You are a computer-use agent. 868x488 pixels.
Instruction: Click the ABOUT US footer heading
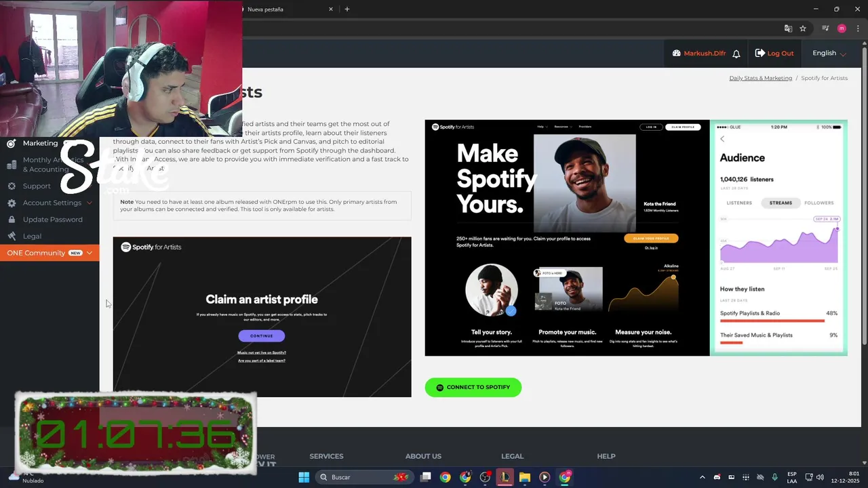coord(423,456)
